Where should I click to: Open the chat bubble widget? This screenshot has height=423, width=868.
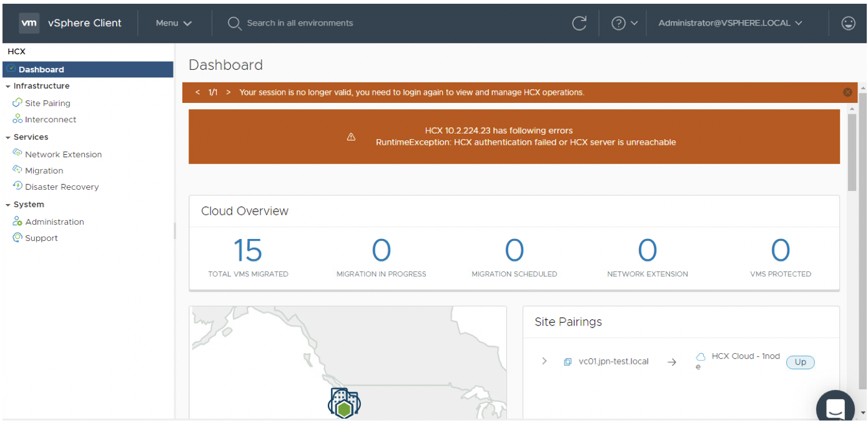click(835, 408)
